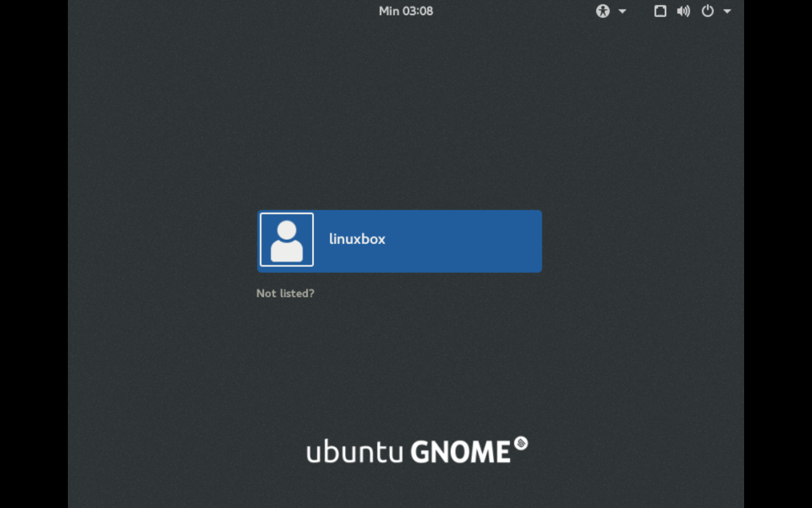Click the display/screen status icon
This screenshot has height=508, width=812.
tap(660, 11)
